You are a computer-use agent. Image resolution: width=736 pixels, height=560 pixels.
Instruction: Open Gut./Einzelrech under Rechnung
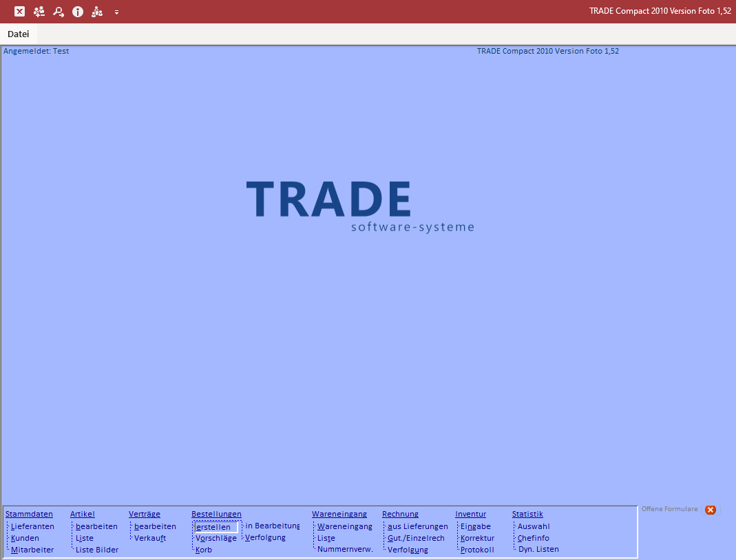[416, 538]
